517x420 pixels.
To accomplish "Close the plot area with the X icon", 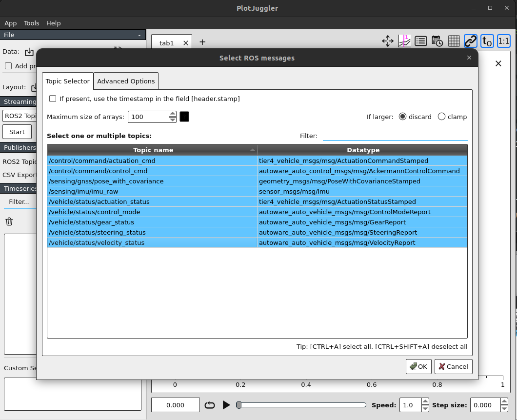I will tap(498, 63).
